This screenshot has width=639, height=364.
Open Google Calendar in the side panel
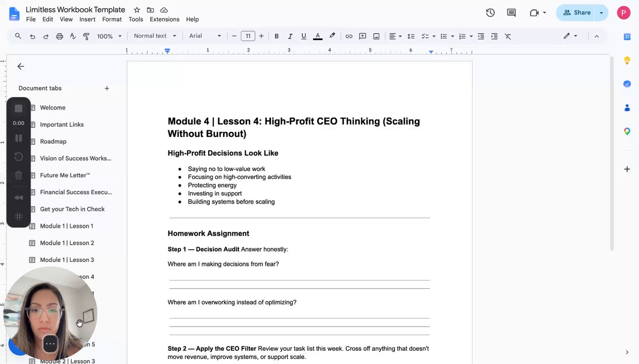click(x=627, y=36)
